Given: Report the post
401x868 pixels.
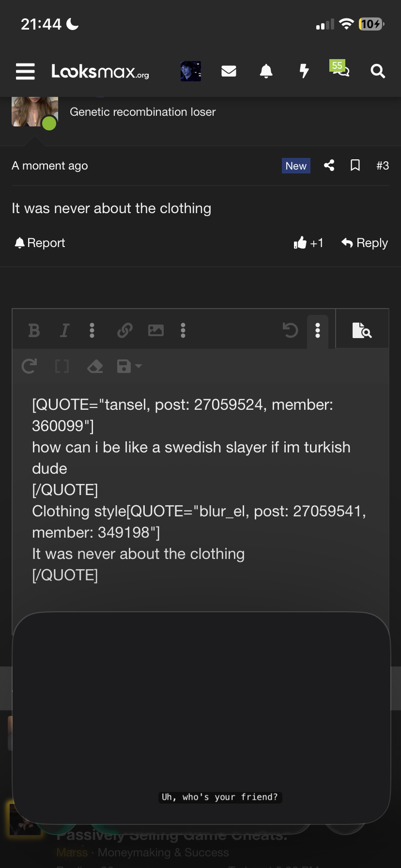Looking at the screenshot, I should coord(40,243).
